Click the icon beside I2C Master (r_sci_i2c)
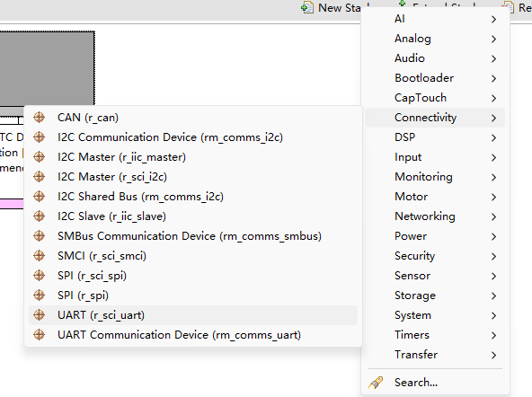 39,176
